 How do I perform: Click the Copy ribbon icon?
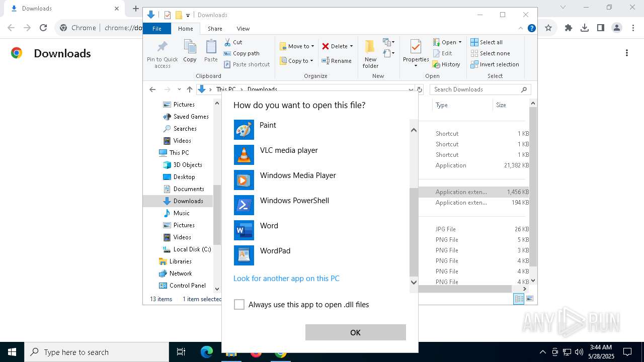pos(190,51)
